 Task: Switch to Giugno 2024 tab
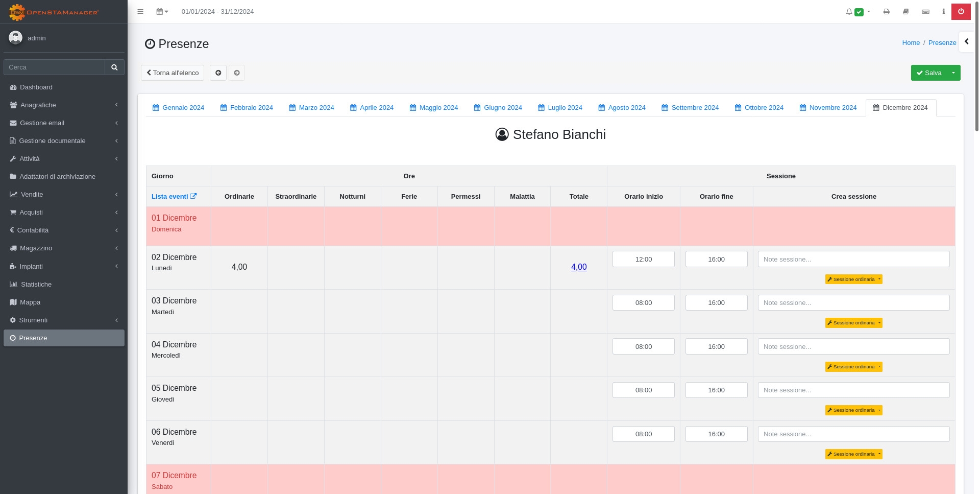(498, 107)
